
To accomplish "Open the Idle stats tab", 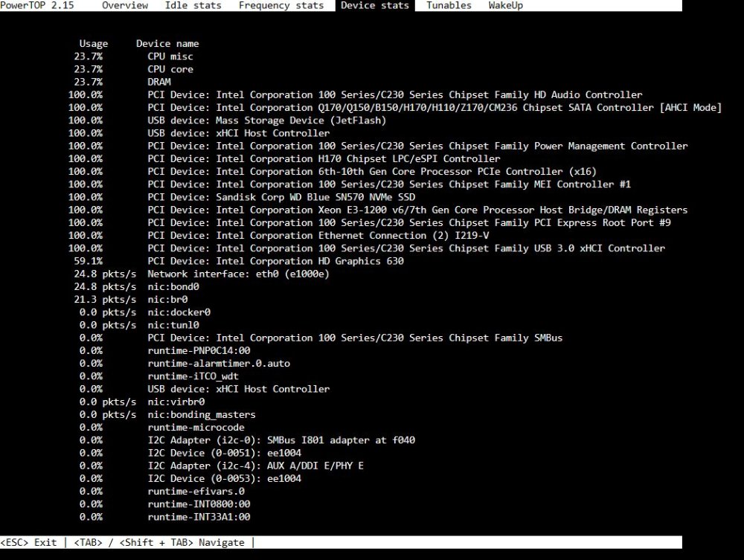I will tap(193, 6).
